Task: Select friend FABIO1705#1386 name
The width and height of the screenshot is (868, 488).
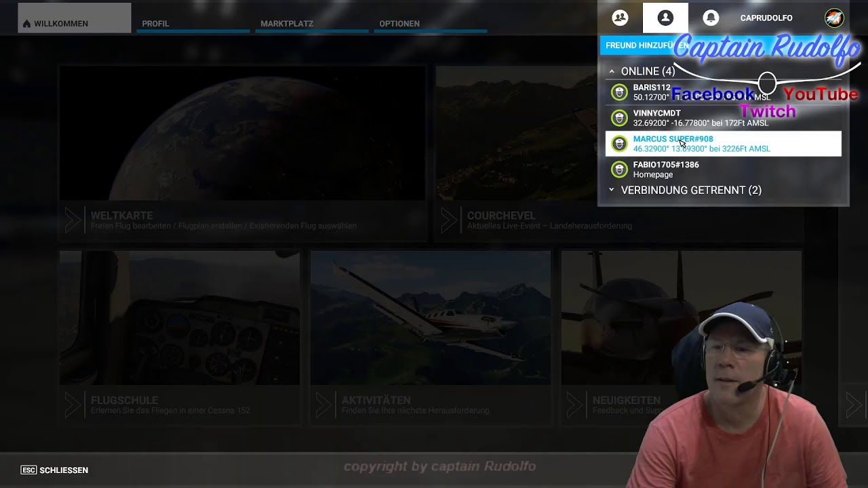Action: click(x=666, y=165)
